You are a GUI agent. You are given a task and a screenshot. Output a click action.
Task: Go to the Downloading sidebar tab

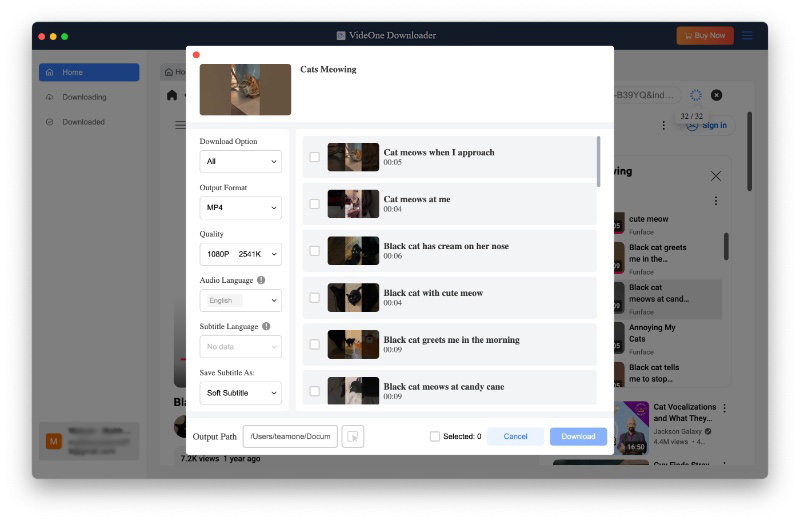84,97
